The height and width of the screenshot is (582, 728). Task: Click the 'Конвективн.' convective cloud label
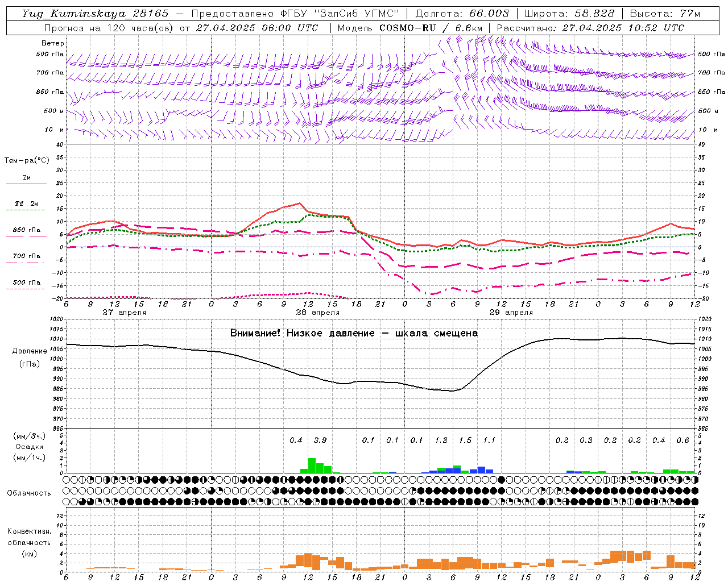(29, 531)
